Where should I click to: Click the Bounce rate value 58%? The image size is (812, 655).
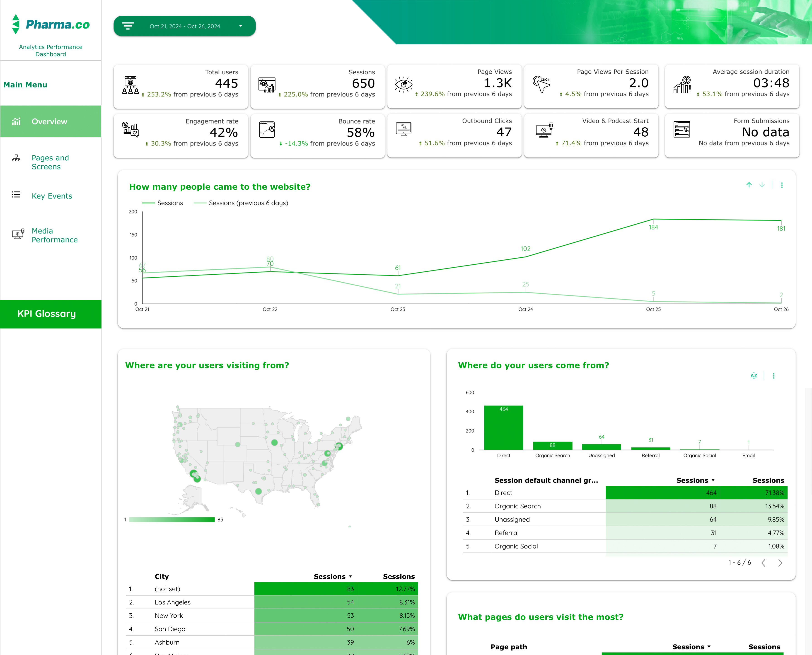click(361, 133)
